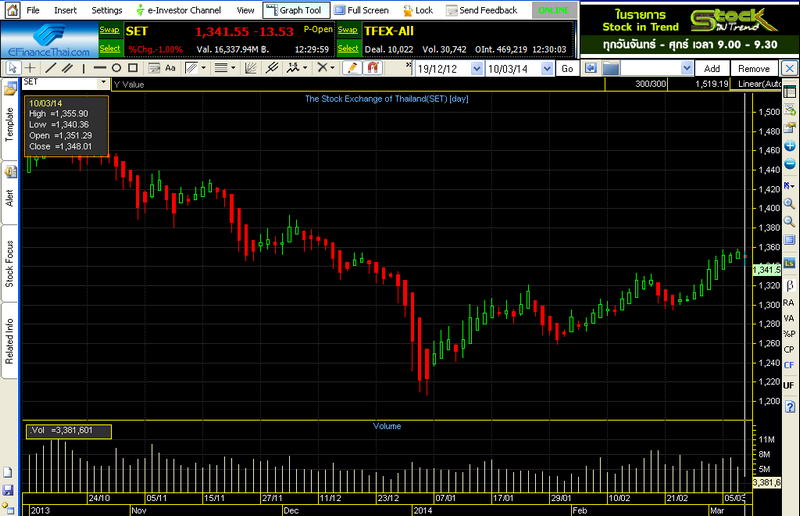Viewport: 800px width, 516px height.
Task: Click the new blank page icon bottom left
Action: [8, 472]
